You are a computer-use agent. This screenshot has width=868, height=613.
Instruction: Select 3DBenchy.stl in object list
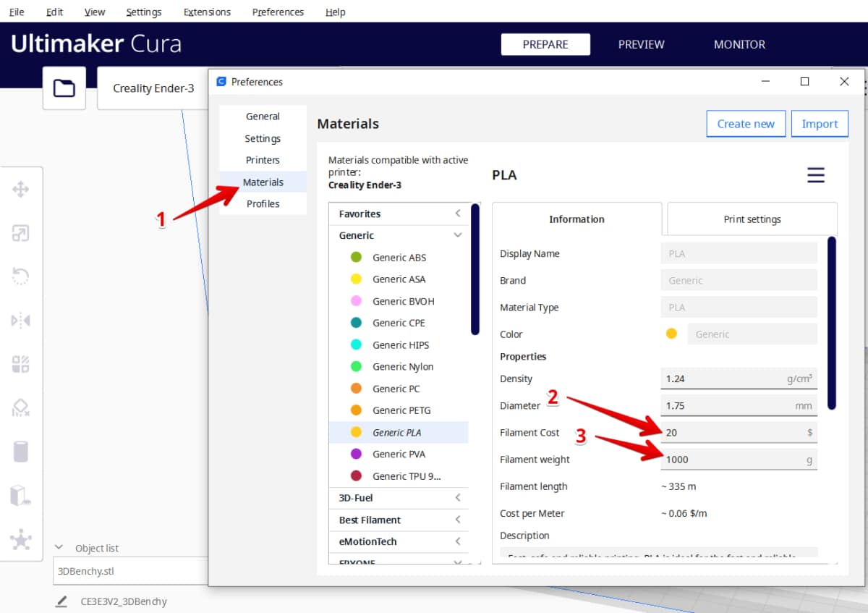130,571
